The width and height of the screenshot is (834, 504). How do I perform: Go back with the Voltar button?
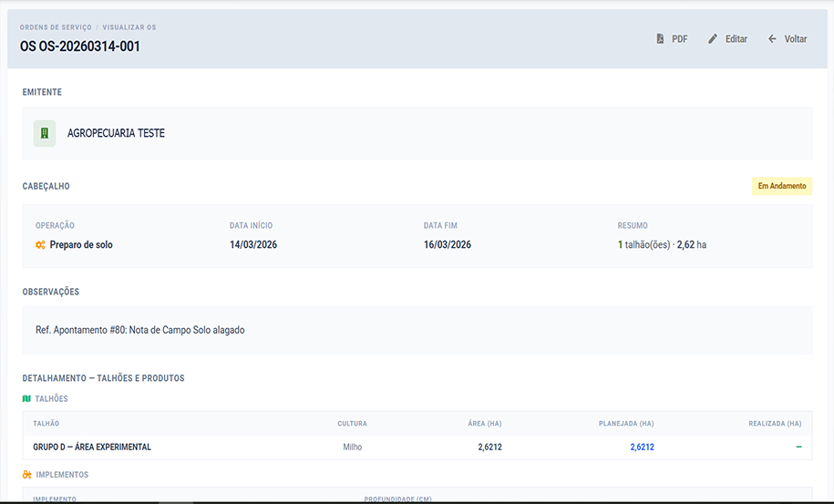click(x=788, y=39)
